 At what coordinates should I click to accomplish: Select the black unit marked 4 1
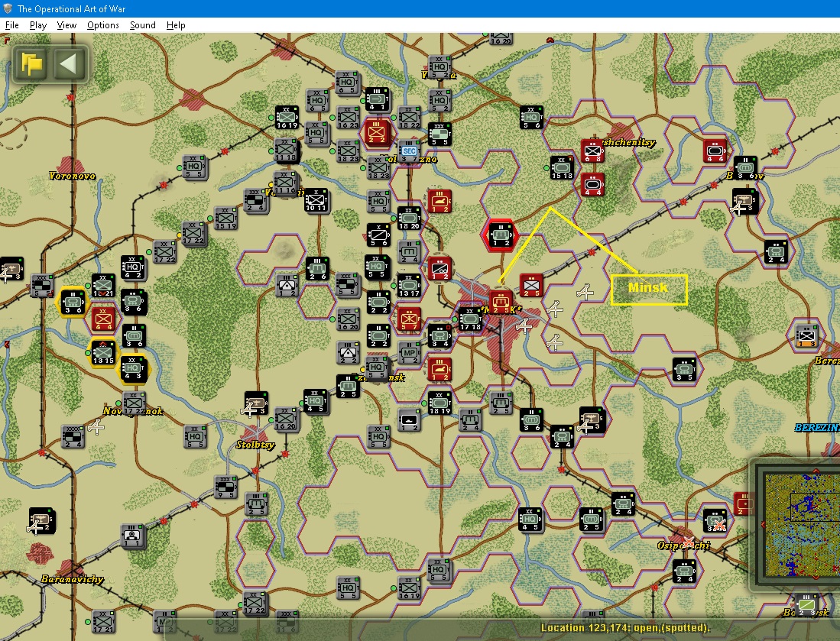[377, 99]
